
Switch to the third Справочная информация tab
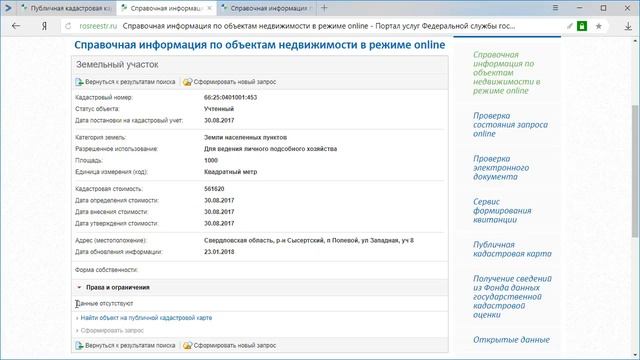tap(267, 8)
